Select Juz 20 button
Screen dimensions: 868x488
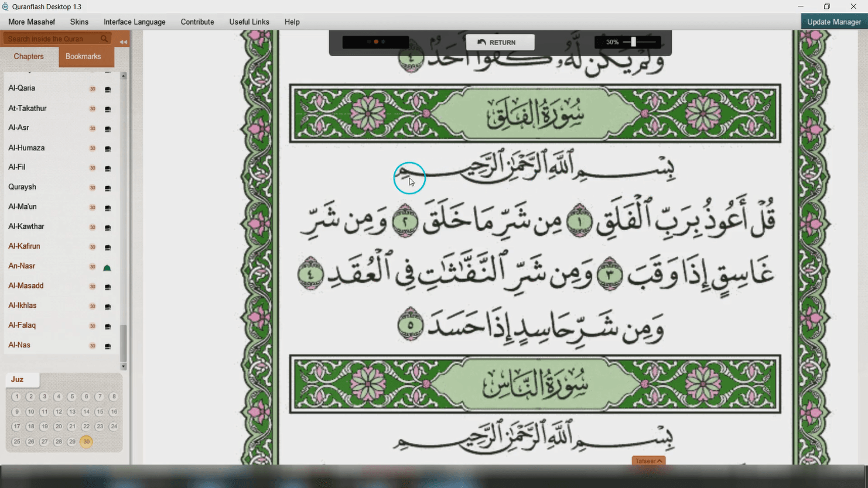[58, 427]
